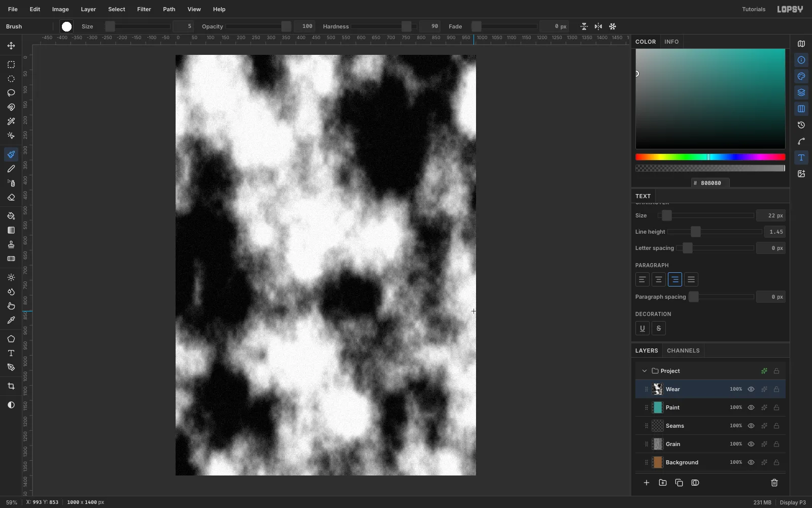The width and height of the screenshot is (812, 508).
Task: Open the Select menu
Action: coord(117,9)
